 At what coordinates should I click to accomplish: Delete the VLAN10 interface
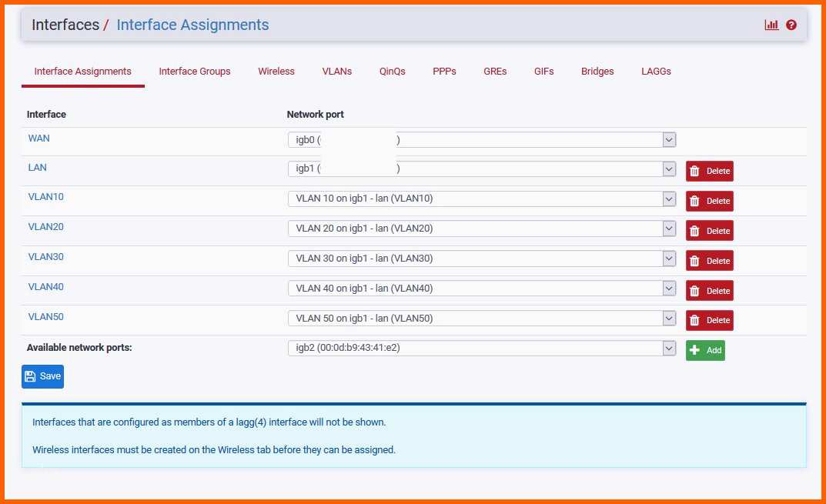tap(709, 201)
